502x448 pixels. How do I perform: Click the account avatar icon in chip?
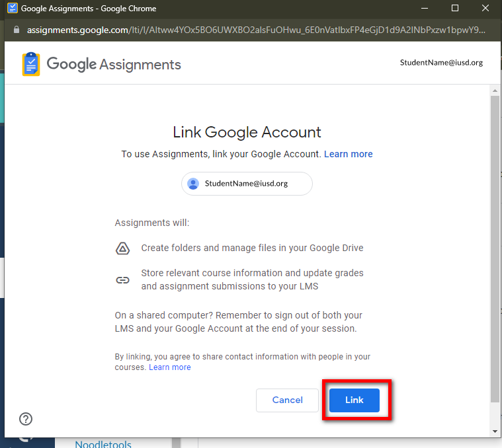(x=193, y=184)
